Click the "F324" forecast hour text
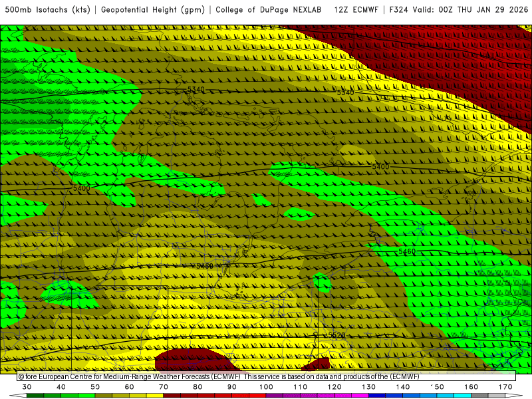The width and height of the screenshot is (532, 399). [x=398, y=10]
